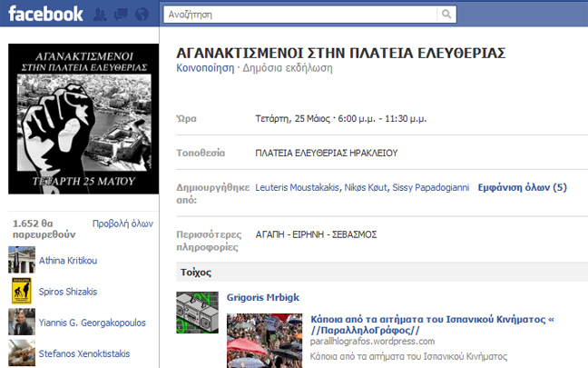Open Grigoris Mrbigk's avatar on the wall
588x368 pixels.
194,305
